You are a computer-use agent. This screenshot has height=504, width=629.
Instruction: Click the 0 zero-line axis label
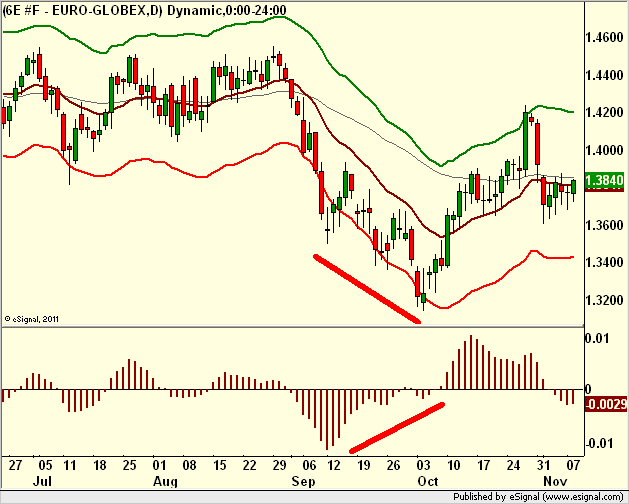pos(588,389)
